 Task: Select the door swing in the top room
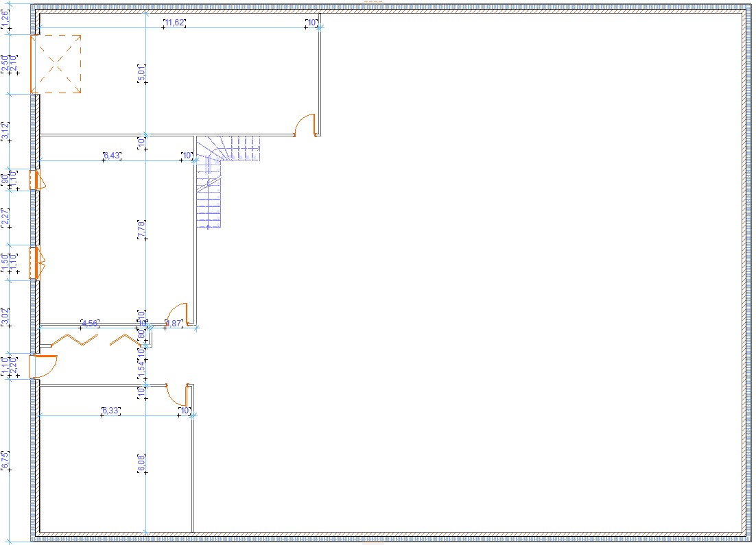point(305,125)
